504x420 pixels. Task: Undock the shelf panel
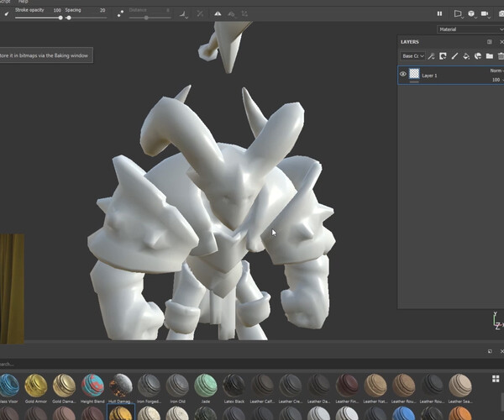[x=490, y=351]
